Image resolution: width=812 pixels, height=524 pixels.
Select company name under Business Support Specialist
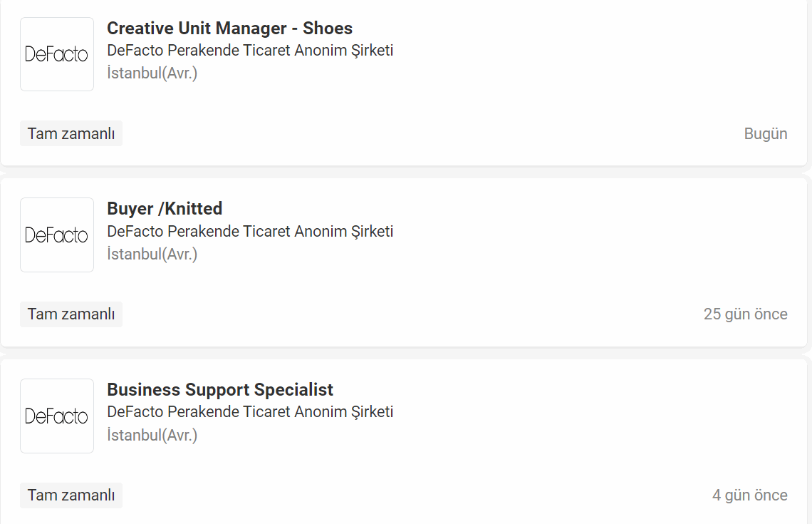[250, 412]
